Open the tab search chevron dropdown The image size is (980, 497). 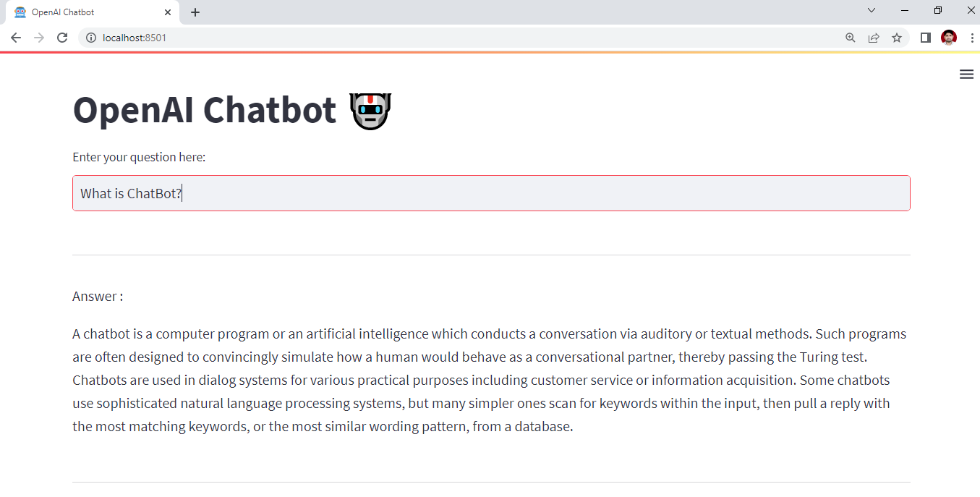coord(872,10)
